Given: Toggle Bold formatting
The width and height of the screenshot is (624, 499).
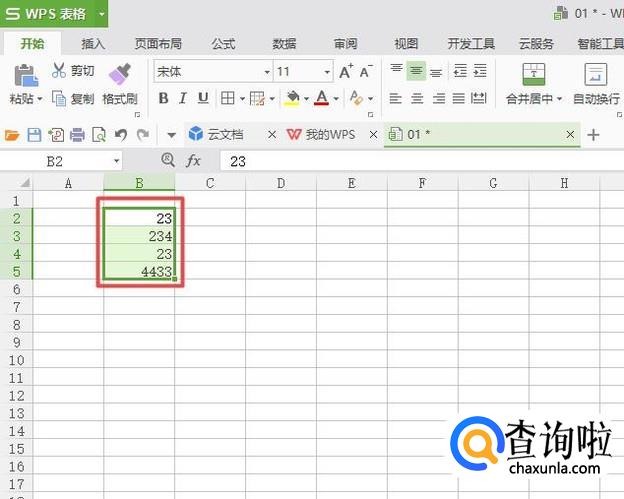Looking at the screenshot, I should [163, 98].
